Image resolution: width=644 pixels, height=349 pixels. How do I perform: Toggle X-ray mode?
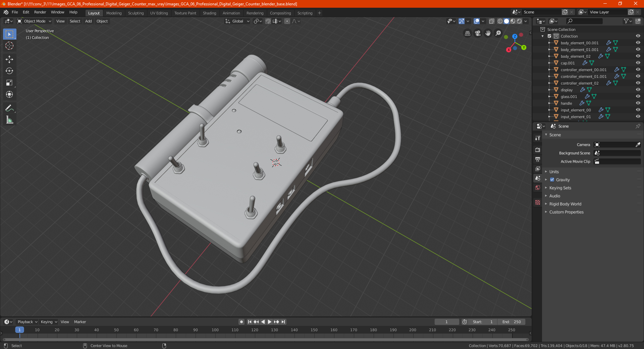[491, 21]
